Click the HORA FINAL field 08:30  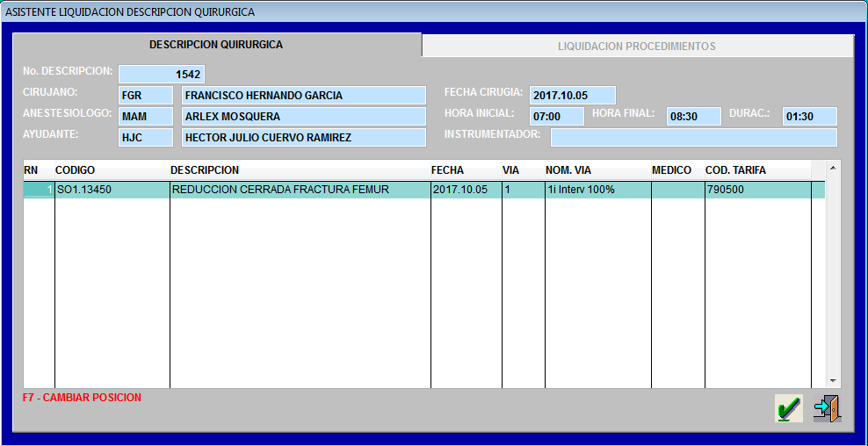694,117
